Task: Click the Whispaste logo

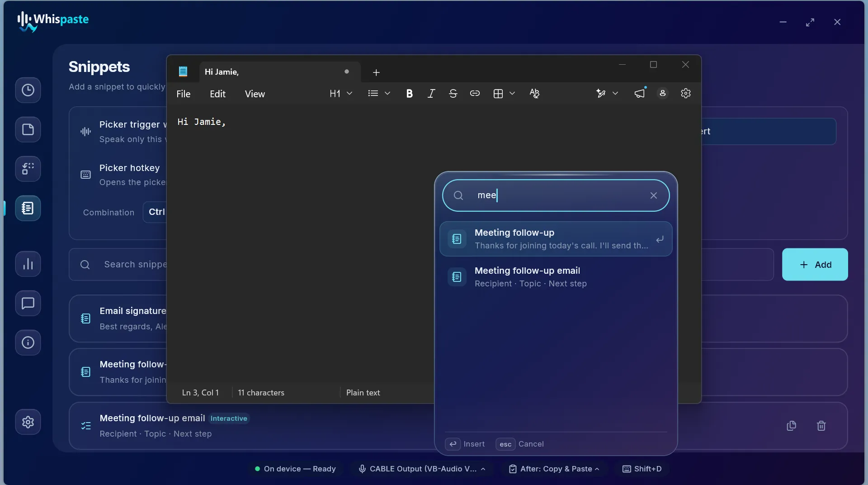Action: click(x=53, y=21)
